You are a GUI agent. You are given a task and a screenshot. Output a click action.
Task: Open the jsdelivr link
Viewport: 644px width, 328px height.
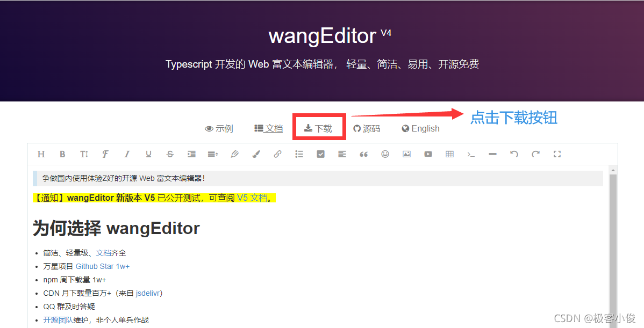coord(147,293)
